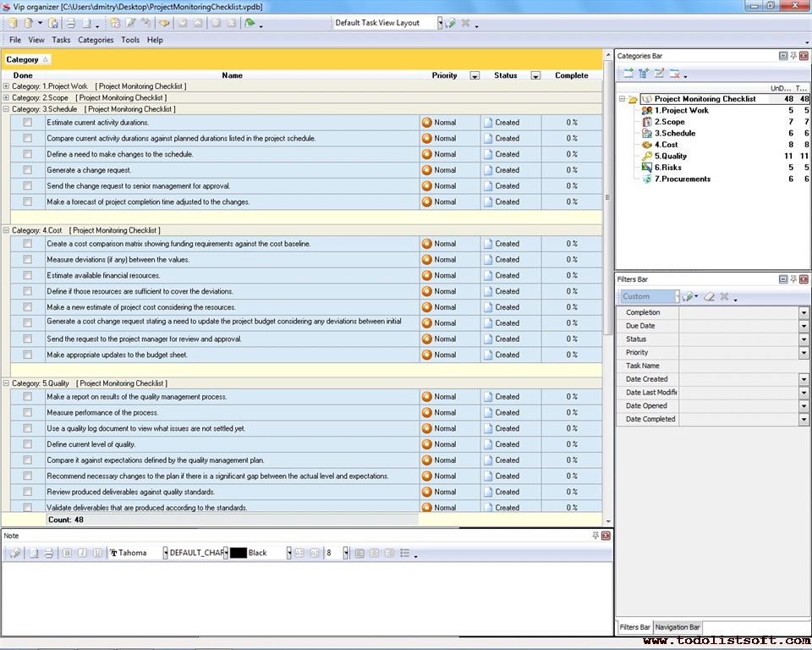Click the bullet list icon in Note toolbar
This screenshot has height=650, width=812.
click(405, 553)
